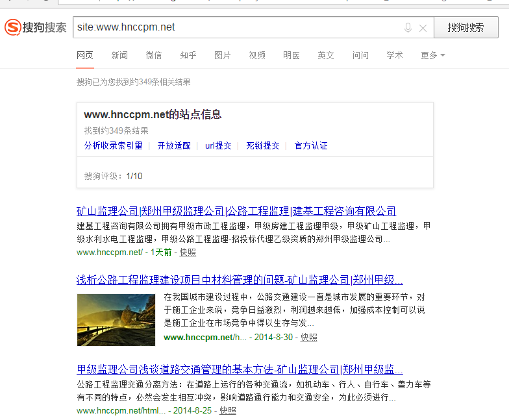Go to the 学术 tab
Screen dimensions: 509x420
point(395,56)
